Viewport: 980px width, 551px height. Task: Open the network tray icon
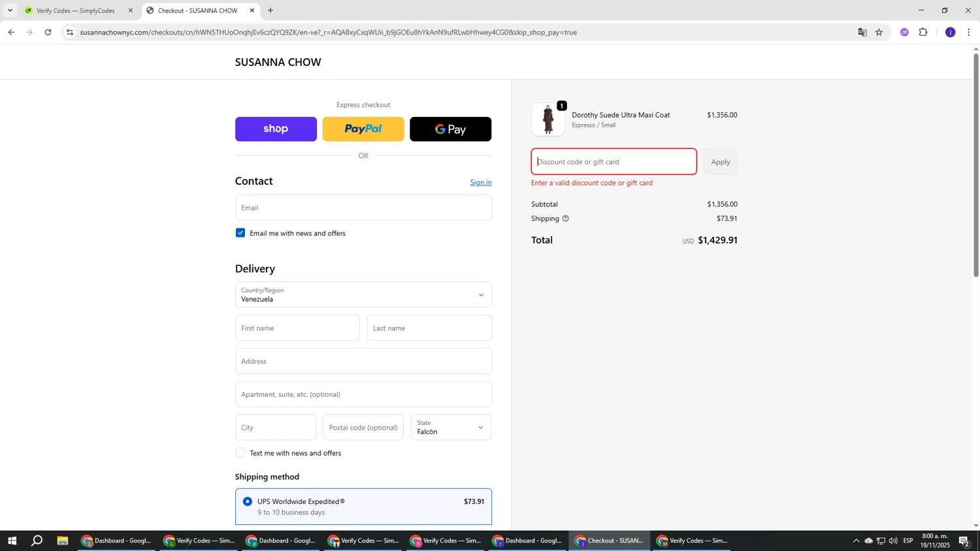point(881,541)
